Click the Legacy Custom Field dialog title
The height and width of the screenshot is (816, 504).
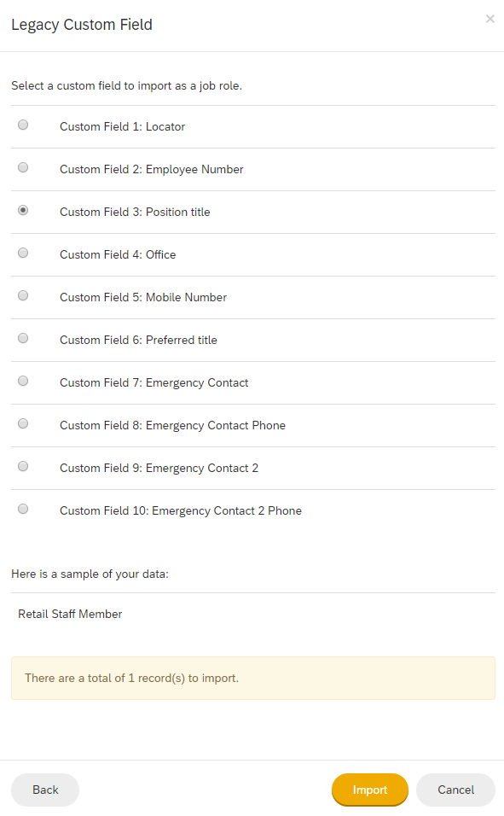tap(82, 25)
